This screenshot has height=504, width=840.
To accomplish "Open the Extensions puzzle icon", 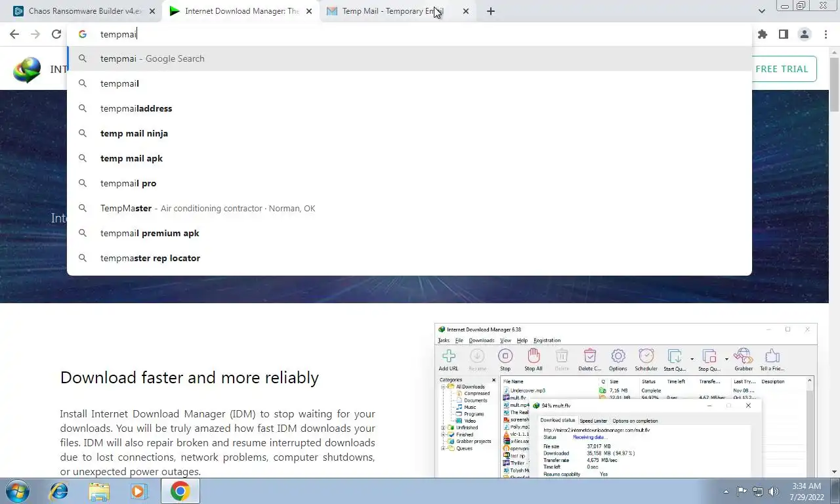I will click(x=762, y=34).
